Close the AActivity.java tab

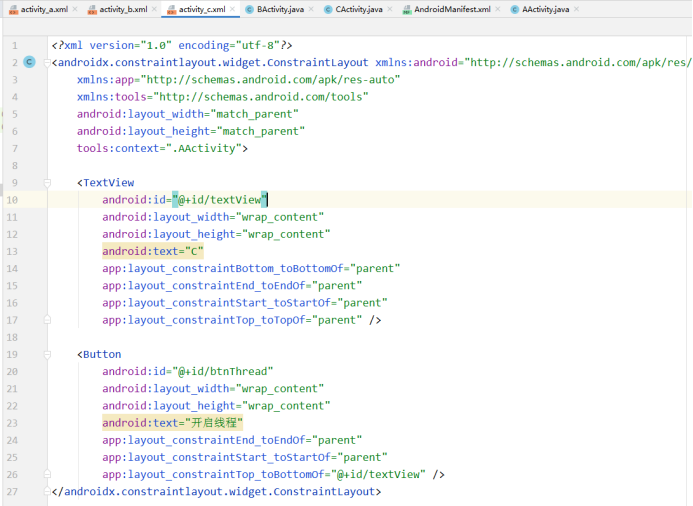pyautogui.click(x=576, y=9)
